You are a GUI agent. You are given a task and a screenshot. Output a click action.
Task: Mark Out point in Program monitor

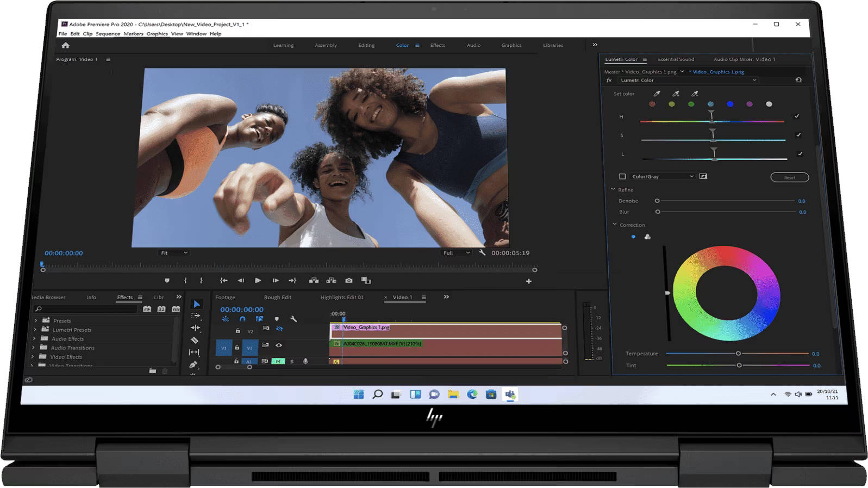click(x=201, y=281)
